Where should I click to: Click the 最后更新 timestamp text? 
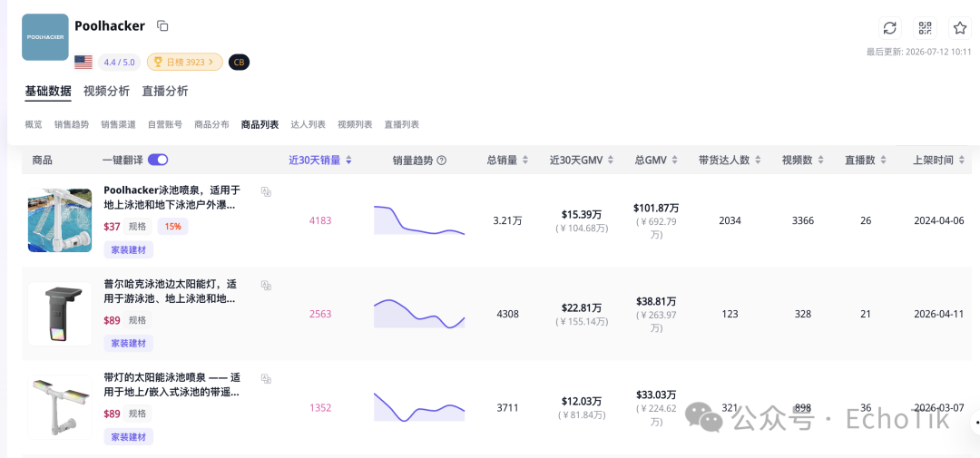coord(918,52)
